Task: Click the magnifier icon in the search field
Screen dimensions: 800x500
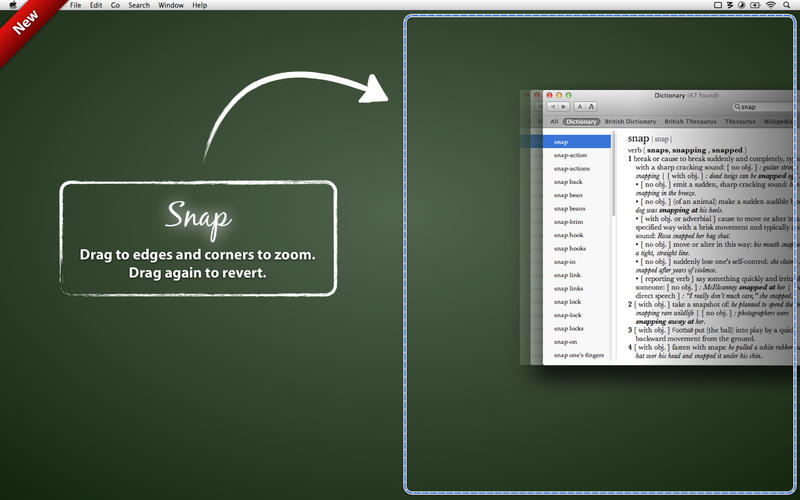Action: [x=737, y=106]
